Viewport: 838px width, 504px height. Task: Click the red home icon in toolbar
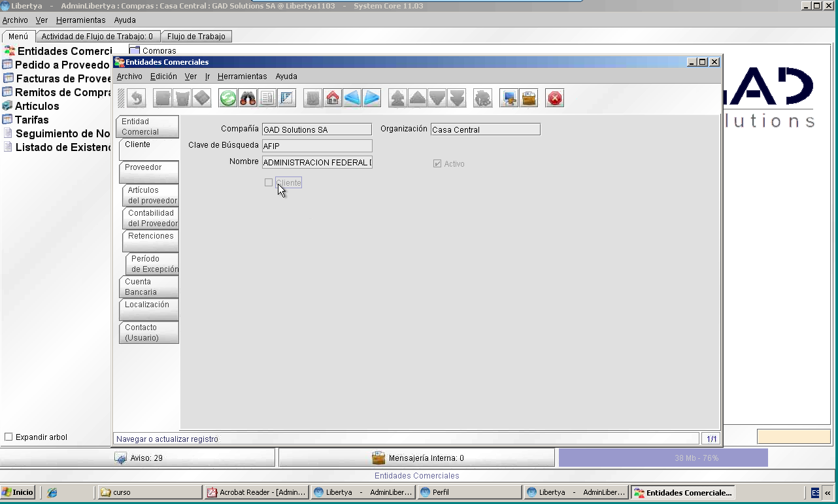click(333, 98)
